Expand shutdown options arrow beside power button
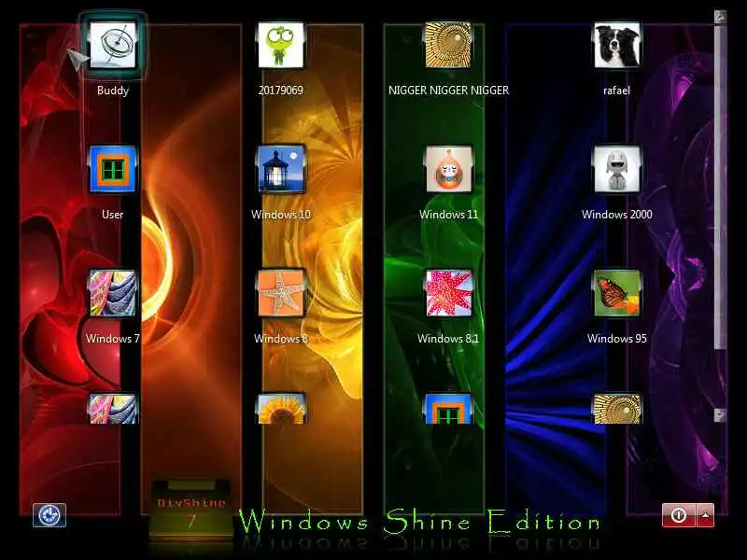Viewport: 747px width, 560px height. click(706, 515)
